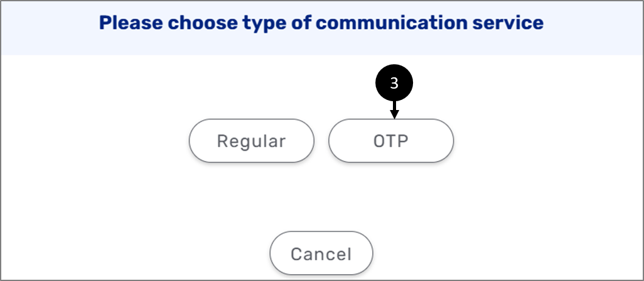This screenshot has height=281, width=644.
Task: Select the button left of OTP
Action: [x=251, y=141]
